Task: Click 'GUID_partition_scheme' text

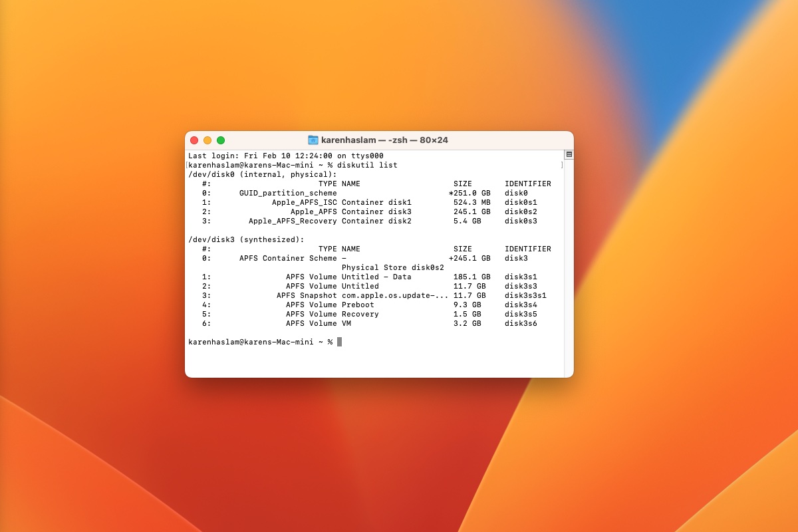Action: click(x=288, y=193)
